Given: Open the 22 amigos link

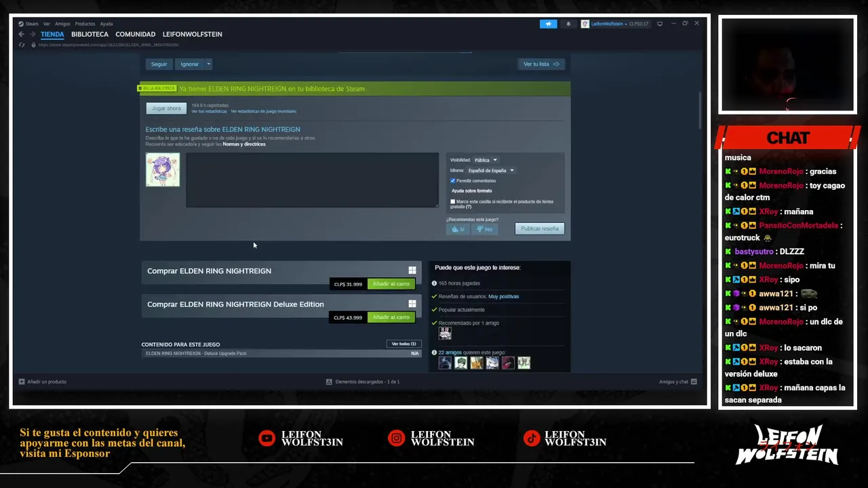Looking at the screenshot, I should [450, 352].
